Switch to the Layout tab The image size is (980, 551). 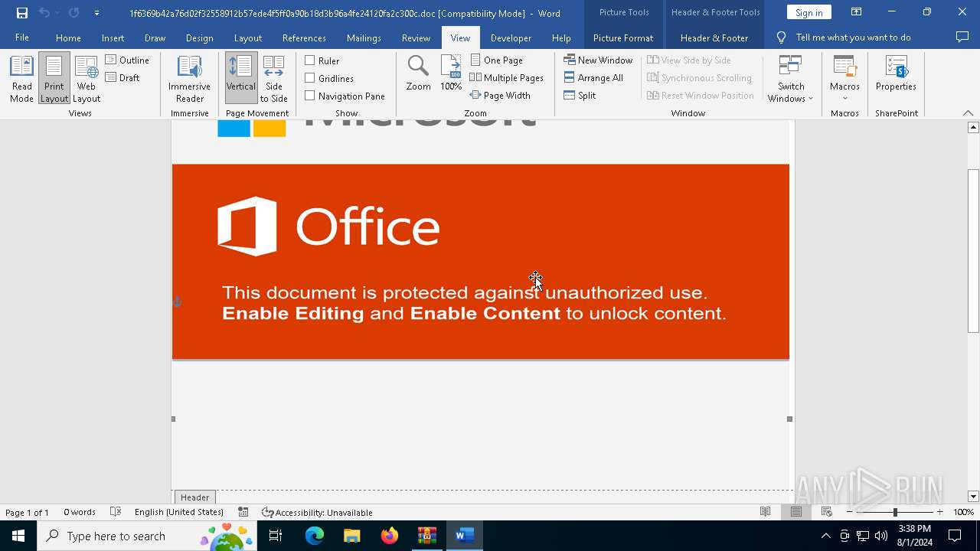pos(247,37)
